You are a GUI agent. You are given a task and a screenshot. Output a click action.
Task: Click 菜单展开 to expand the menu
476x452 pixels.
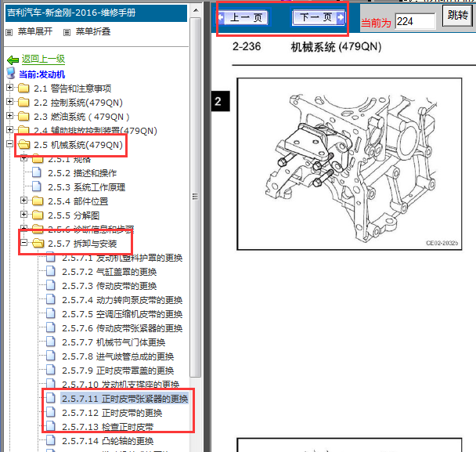(x=35, y=31)
